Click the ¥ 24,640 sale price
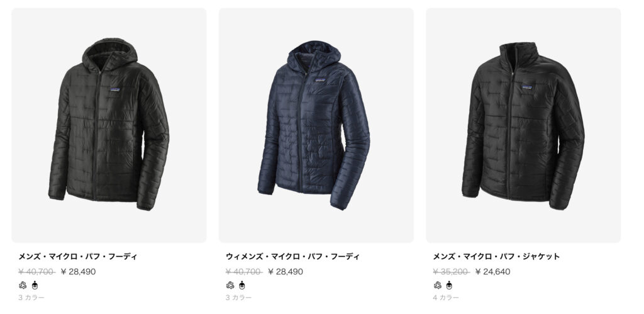This screenshot has width=644, height=314. coord(493,272)
